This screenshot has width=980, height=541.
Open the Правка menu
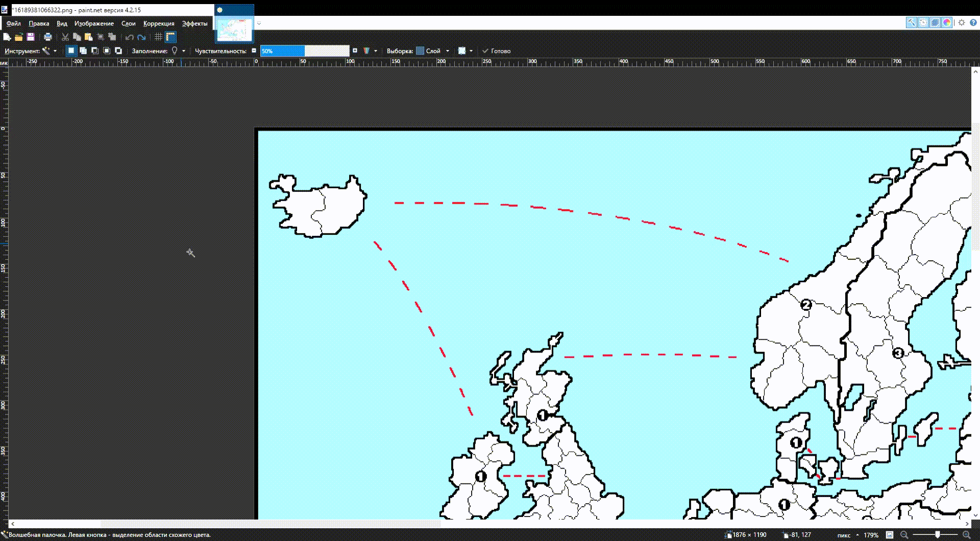pyautogui.click(x=39, y=23)
